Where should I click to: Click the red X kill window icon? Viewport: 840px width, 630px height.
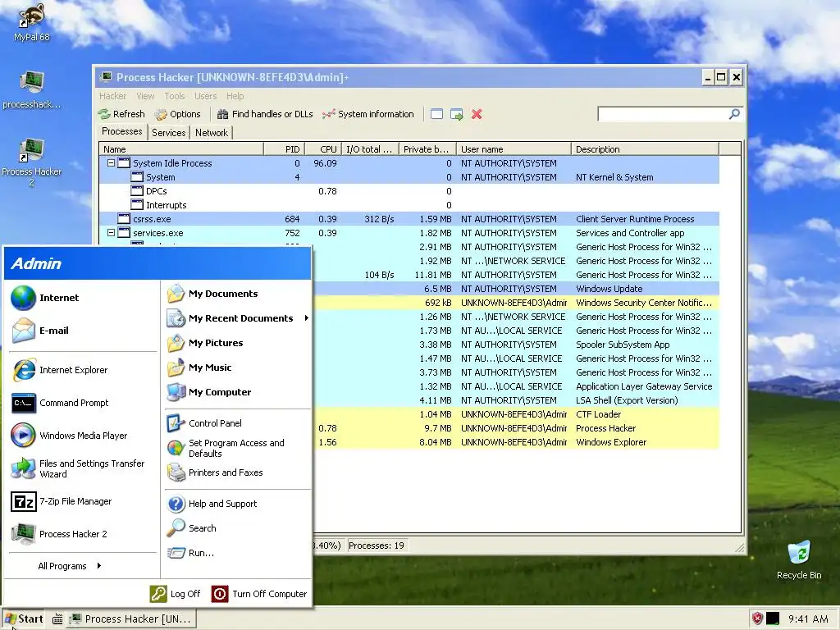coord(477,114)
